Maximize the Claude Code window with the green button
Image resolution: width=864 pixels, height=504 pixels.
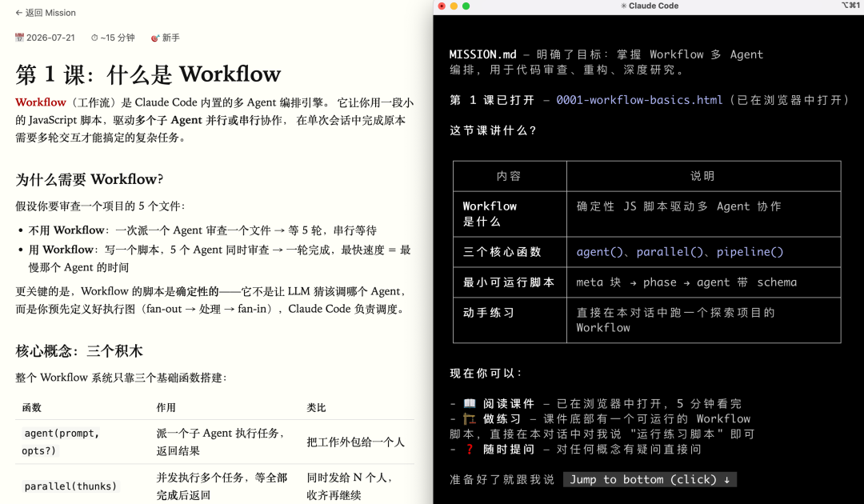(466, 6)
